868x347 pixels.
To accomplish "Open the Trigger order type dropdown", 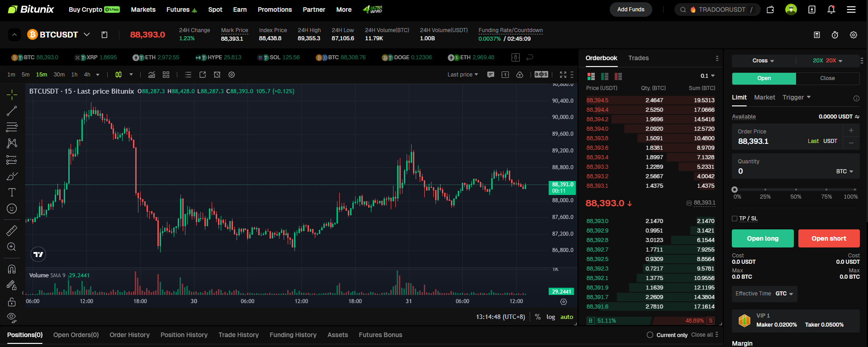I will point(797,97).
